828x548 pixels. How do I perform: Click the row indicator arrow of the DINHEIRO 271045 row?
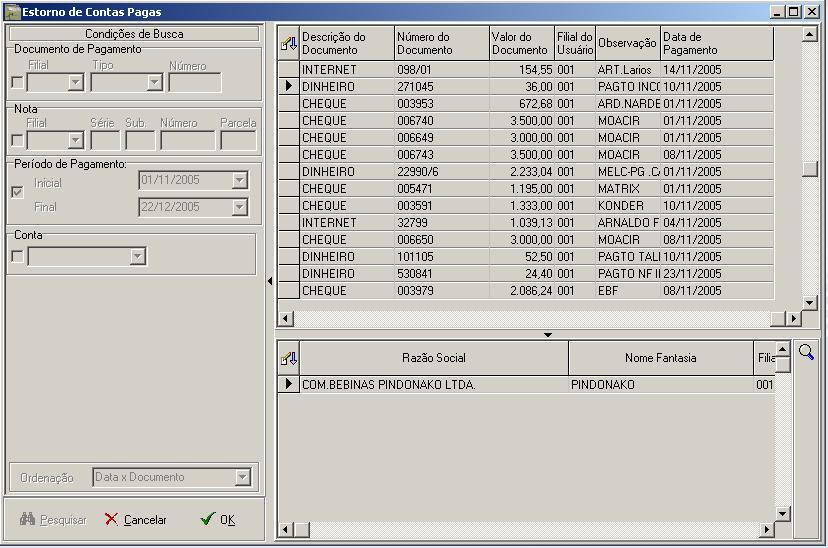288,86
